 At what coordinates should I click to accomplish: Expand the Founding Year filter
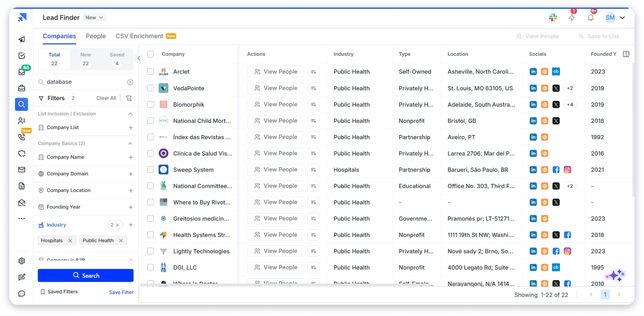pyautogui.click(x=131, y=207)
